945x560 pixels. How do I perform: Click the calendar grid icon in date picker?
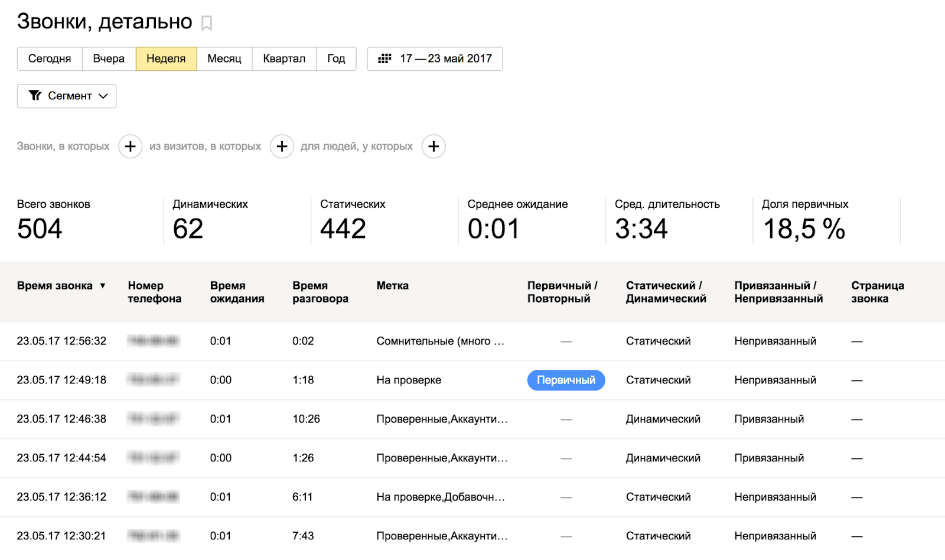coord(384,58)
